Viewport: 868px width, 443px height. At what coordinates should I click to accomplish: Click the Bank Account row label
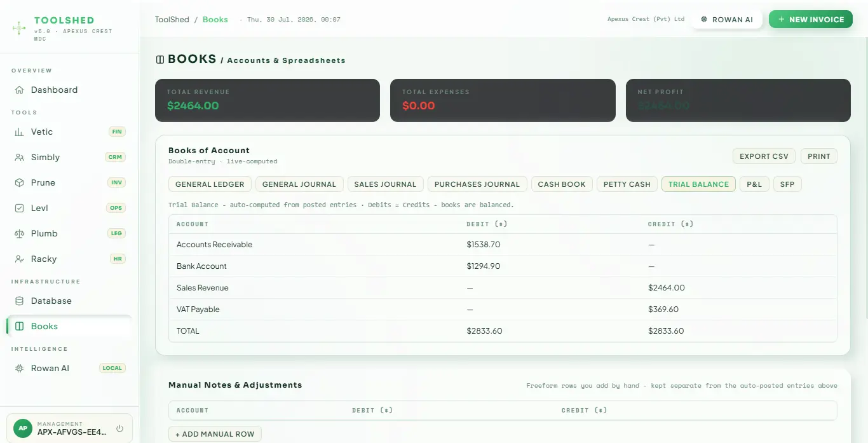click(201, 266)
